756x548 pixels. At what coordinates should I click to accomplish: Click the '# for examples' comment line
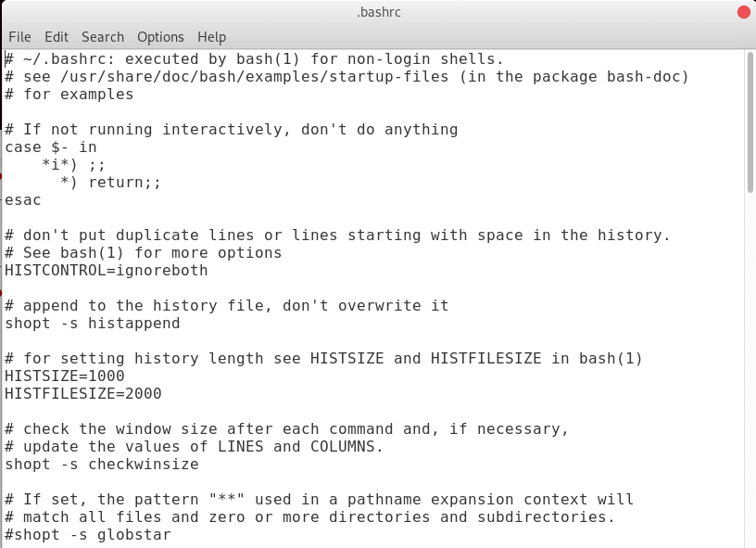[69, 94]
